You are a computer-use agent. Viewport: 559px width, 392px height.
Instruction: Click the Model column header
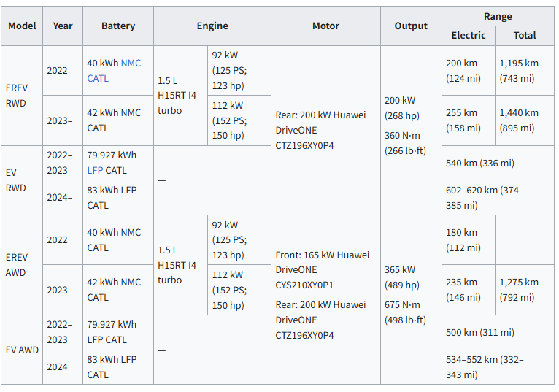coord(22,26)
